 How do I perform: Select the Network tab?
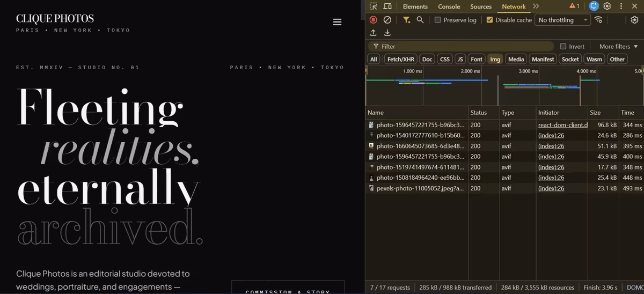click(x=514, y=6)
